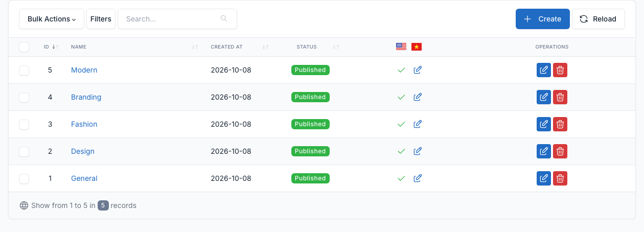Click the Vietnam flag column header
The width and height of the screenshot is (644, 232).
(x=417, y=47)
